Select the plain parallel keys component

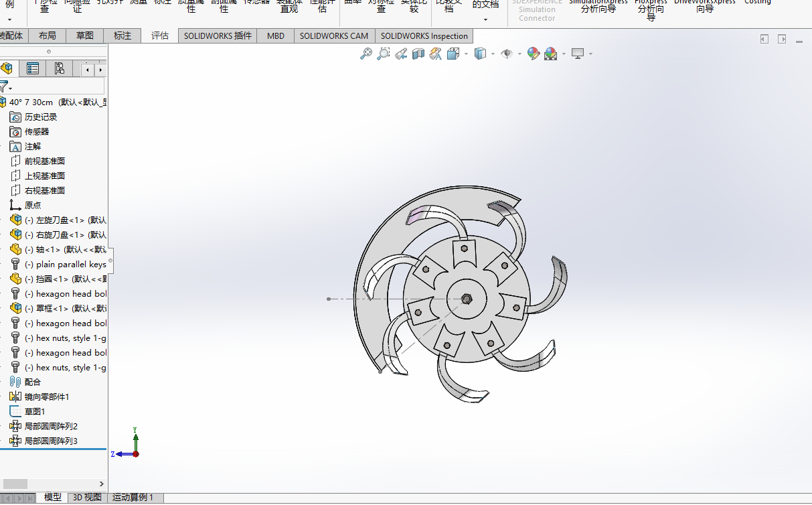[x=58, y=265]
